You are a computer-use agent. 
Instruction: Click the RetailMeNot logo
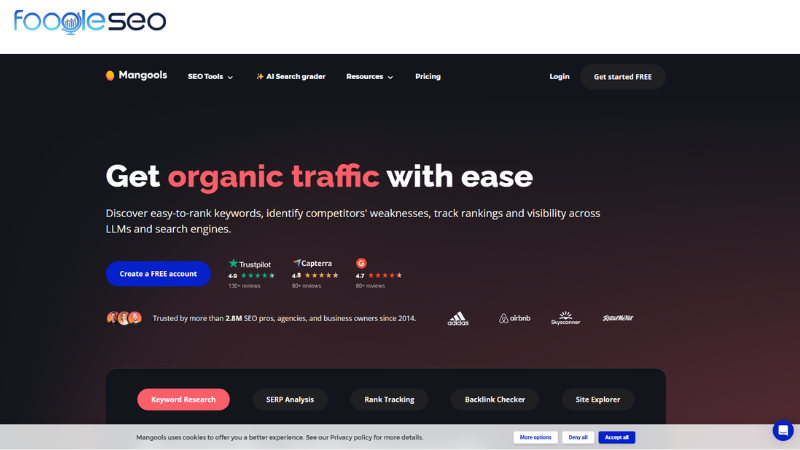tap(617, 318)
